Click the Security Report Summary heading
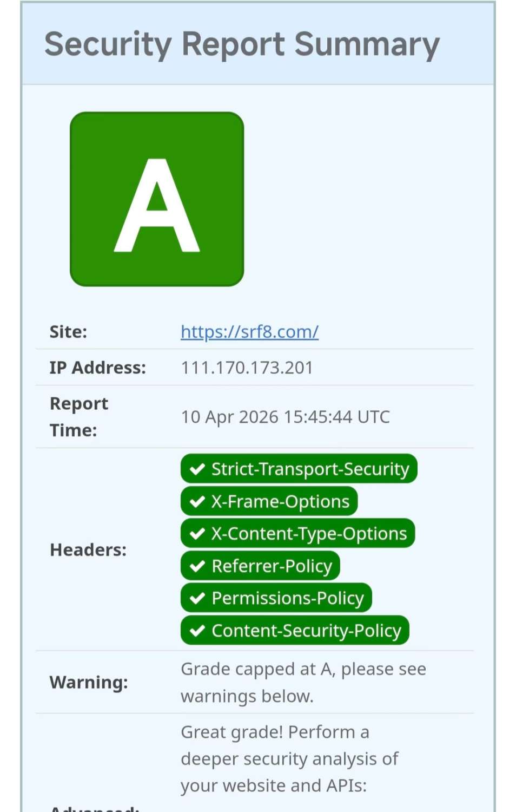This screenshot has height=812, width=516. [x=242, y=44]
